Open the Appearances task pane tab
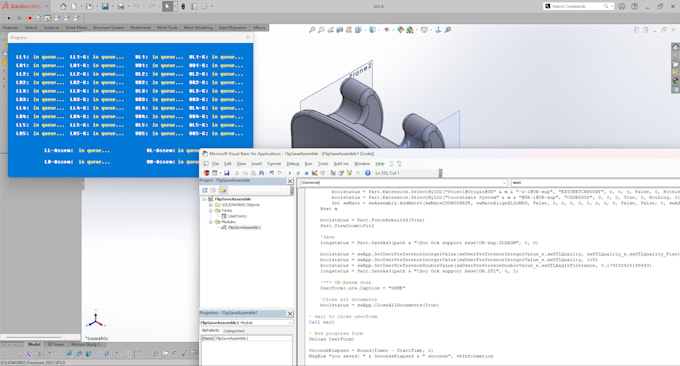Image resolution: width=680 pixels, height=366 pixels. (x=676, y=81)
